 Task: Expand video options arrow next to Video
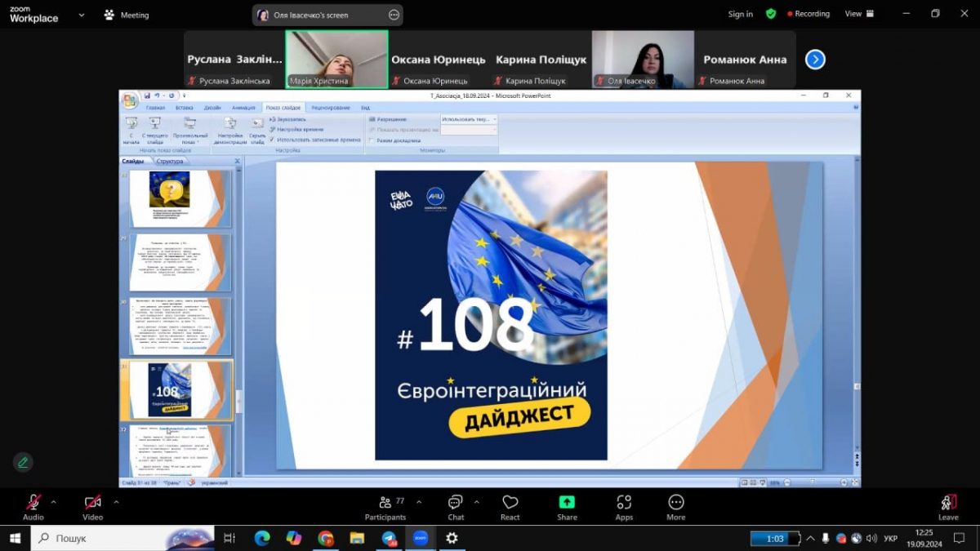116,502
